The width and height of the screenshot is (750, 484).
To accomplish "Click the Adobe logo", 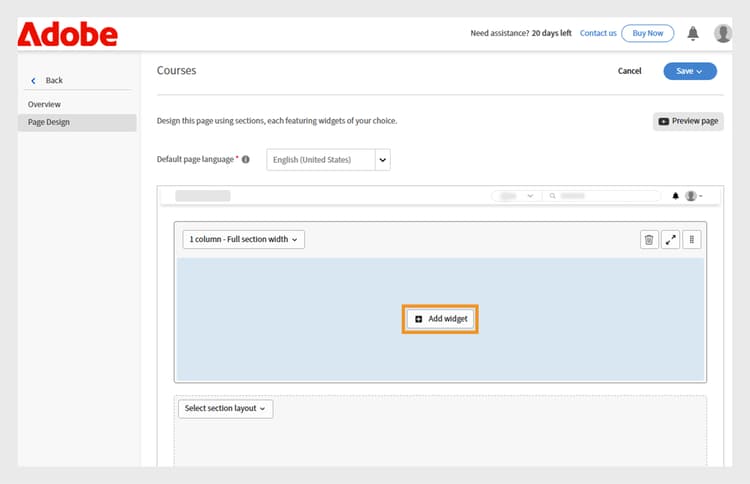I will (68, 35).
